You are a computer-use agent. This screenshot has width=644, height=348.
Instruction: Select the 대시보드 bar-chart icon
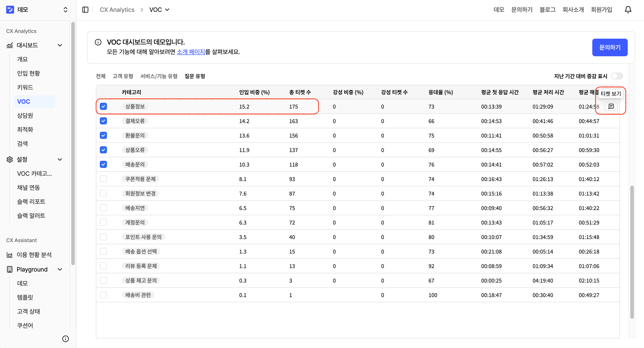pyautogui.click(x=9, y=45)
